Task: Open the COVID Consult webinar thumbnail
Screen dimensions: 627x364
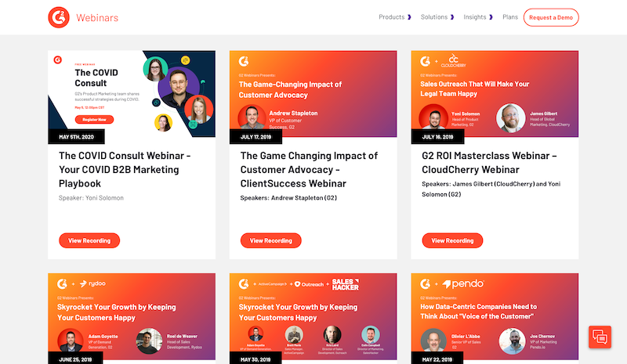Action: click(132, 94)
